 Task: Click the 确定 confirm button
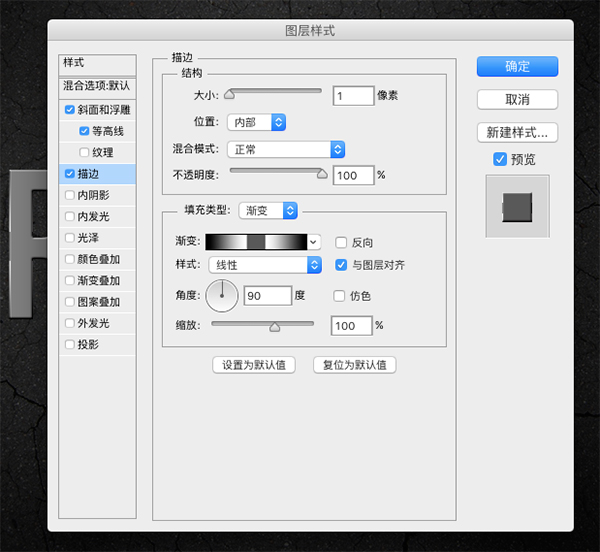click(517, 66)
